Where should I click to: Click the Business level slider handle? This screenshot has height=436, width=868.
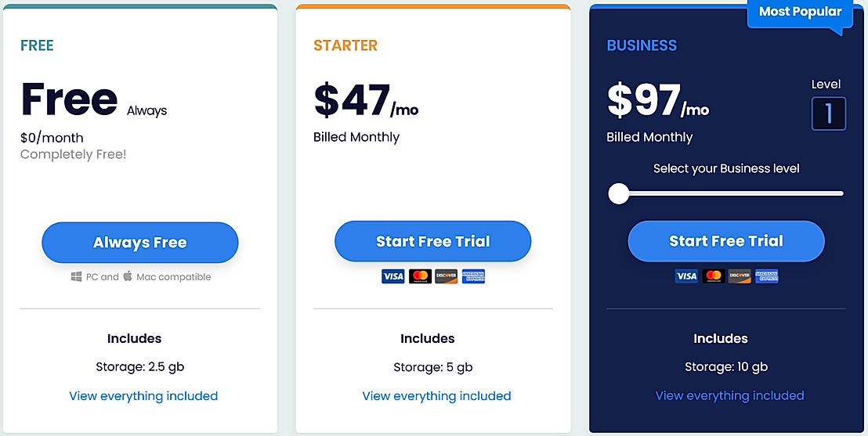[x=619, y=193]
